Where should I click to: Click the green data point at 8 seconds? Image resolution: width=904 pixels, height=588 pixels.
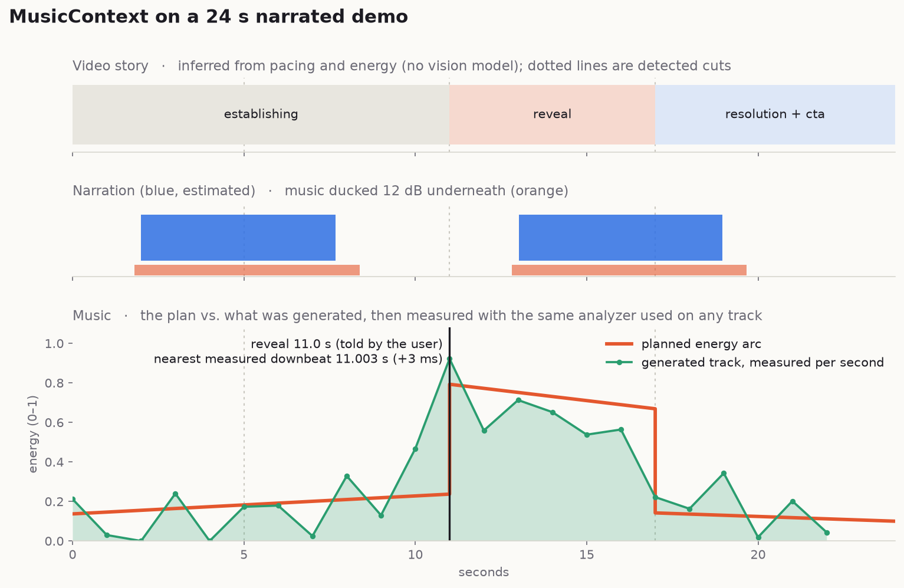(347, 476)
